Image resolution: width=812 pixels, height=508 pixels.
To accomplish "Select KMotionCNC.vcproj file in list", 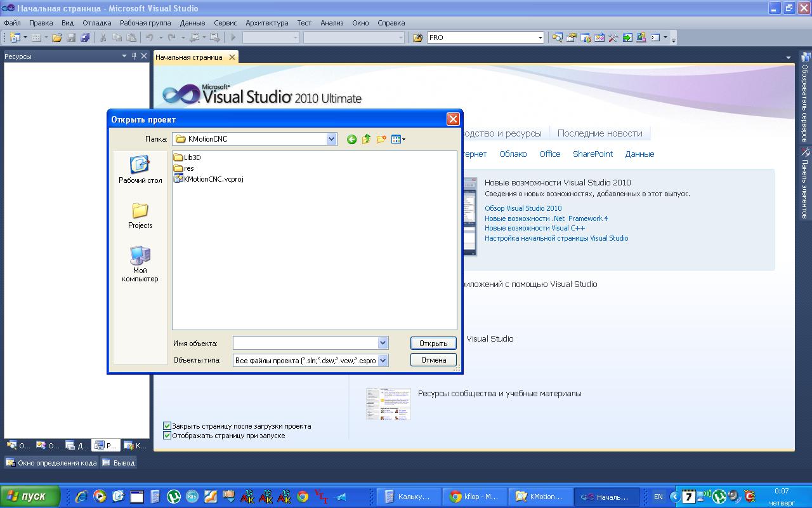I will tap(209, 179).
